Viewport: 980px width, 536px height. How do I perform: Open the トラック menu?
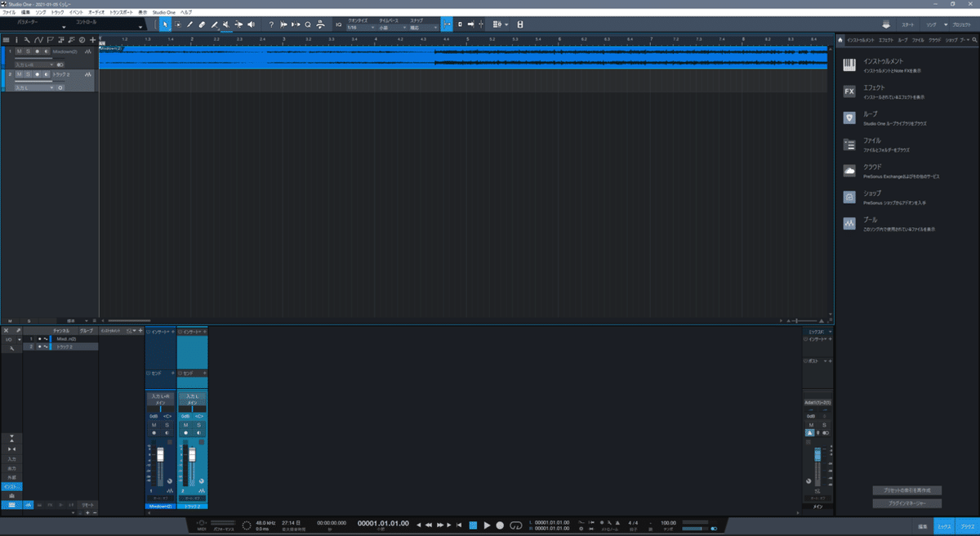[57, 13]
